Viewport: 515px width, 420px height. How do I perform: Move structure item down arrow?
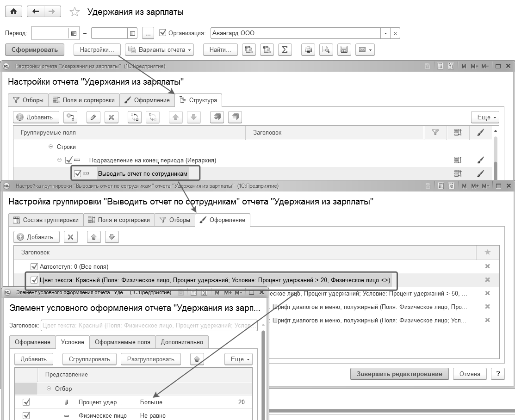coord(194,117)
